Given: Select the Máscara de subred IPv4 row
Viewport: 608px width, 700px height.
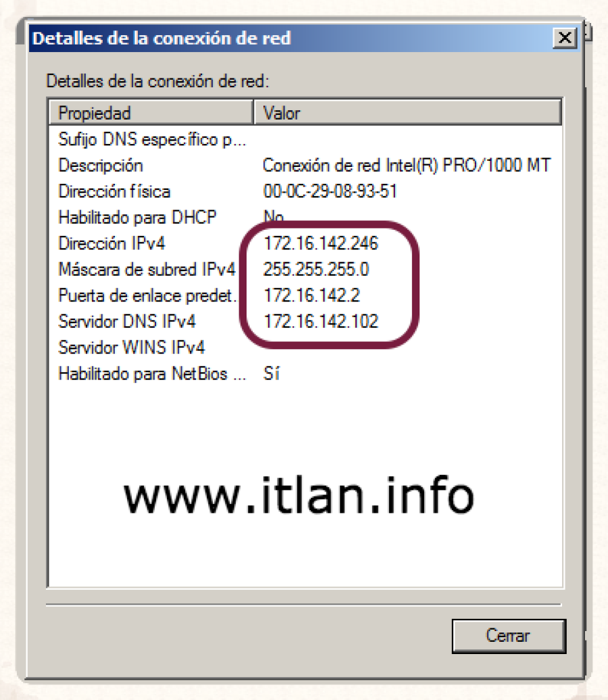Looking at the screenshot, I should 305,269.
